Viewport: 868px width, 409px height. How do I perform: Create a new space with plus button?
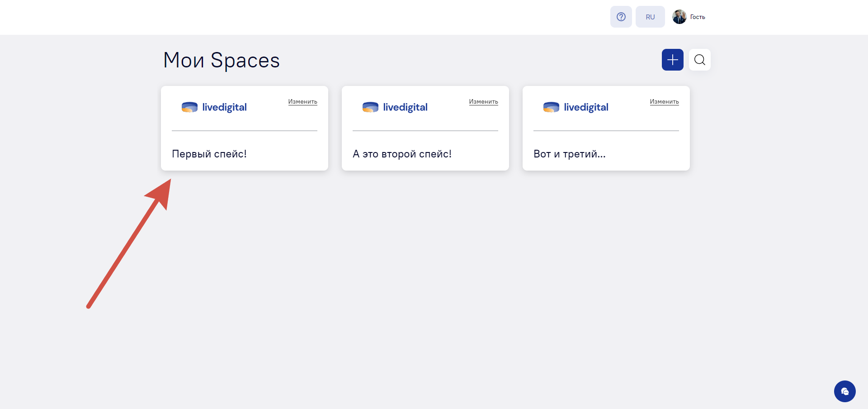673,60
